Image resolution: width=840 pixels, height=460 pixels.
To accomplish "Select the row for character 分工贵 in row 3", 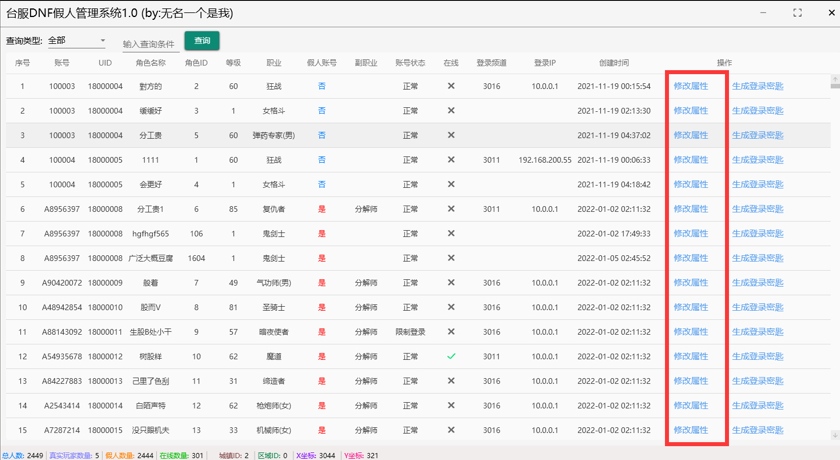I will [150, 135].
